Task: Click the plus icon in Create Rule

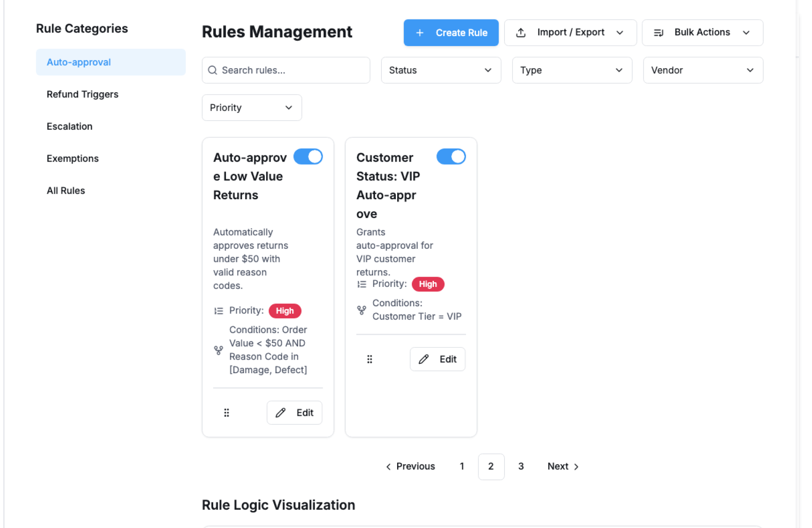Action: tap(420, 33)
